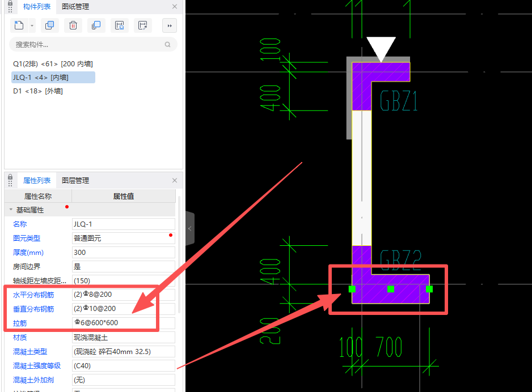Screen dimensions: 532x392
Task: Click the right green grip point
Action: click(429, 289)
